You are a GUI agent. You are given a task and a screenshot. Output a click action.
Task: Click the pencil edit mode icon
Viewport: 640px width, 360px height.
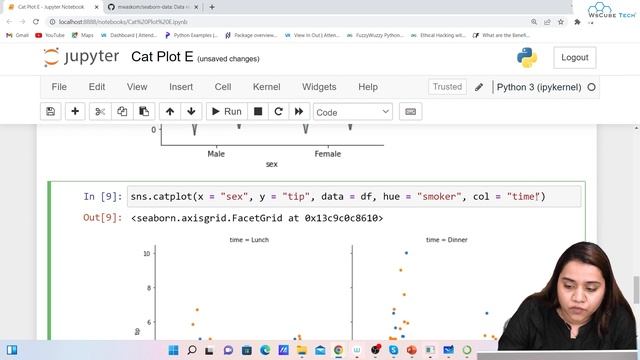(x=479, y=87)
